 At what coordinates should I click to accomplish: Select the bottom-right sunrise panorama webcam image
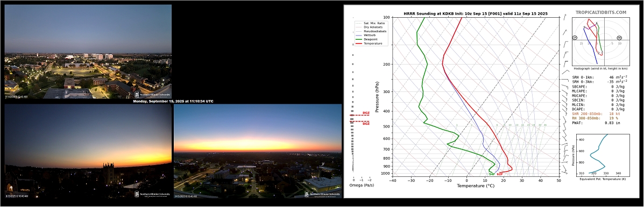pyautogui.click(x=258, y=151)
